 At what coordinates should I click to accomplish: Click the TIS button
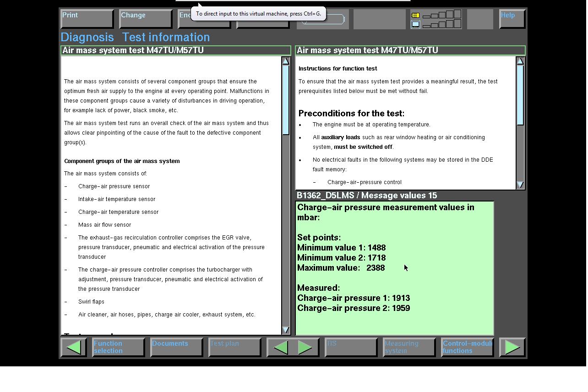(351, 348)
